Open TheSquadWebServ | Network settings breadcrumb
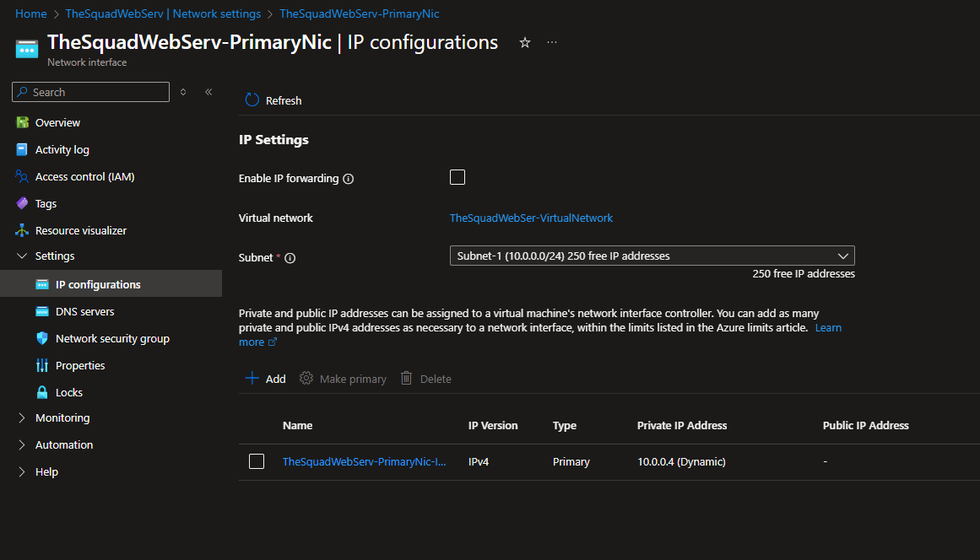980x560 pixels. 163,13
